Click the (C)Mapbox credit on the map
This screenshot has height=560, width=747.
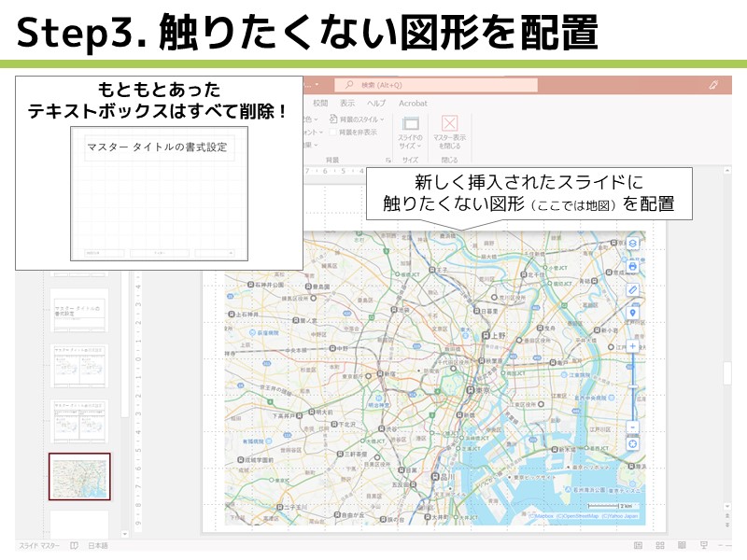coord(541,516)
